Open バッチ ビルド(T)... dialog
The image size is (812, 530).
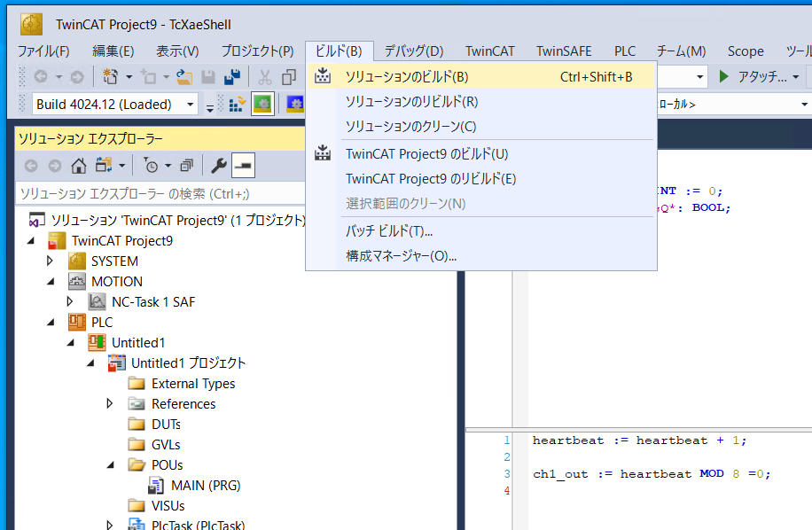[x=481, y=230]
